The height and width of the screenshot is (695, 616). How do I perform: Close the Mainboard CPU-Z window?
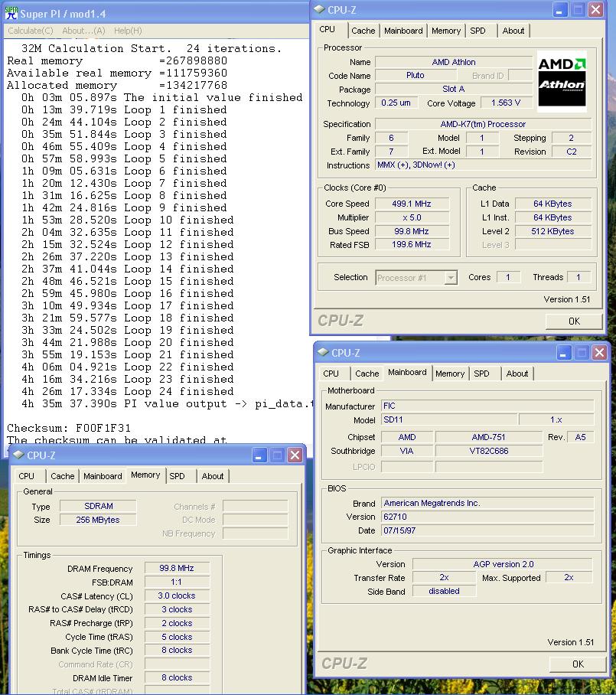click(x=600, y=353)
